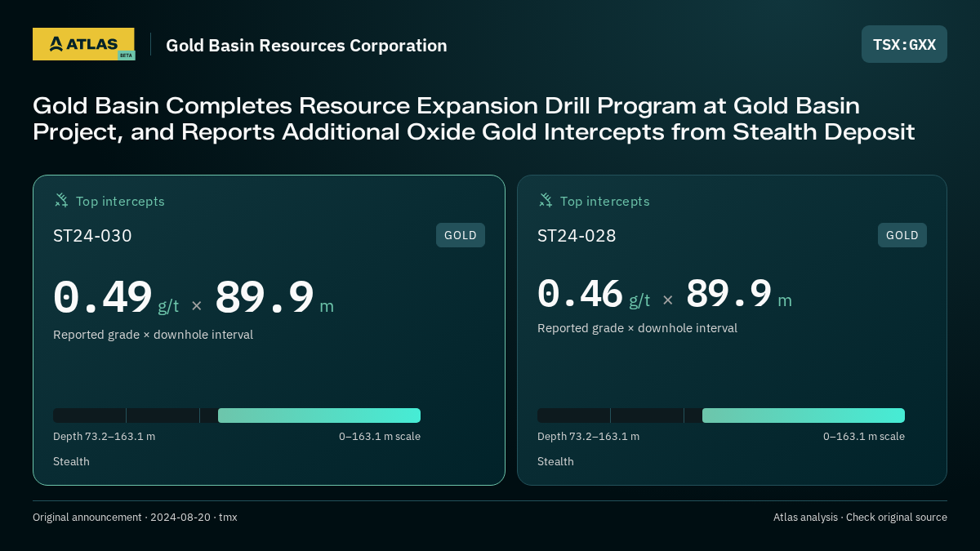Click the 89.9 m interval in the ST24-030 card
Viewport: 980px width, 551px height.
[x=274, y=297]
